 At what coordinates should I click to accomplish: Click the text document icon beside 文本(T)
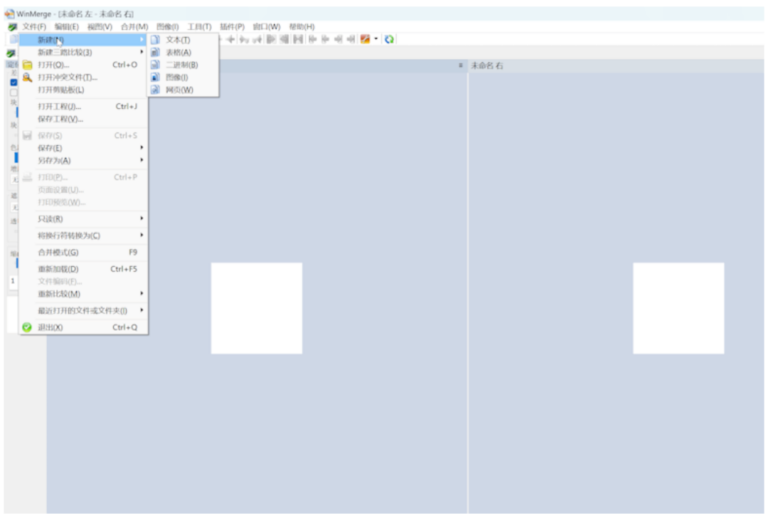click(x=155, y=40)
